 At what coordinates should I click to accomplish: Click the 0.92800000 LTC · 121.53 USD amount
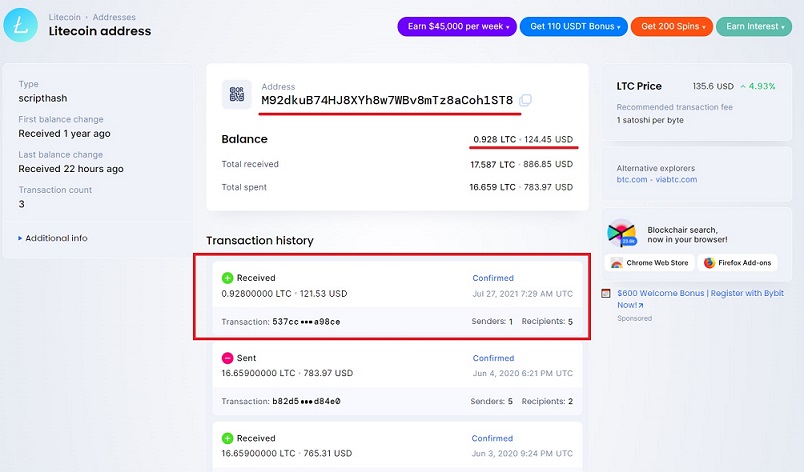click(284, 294)
